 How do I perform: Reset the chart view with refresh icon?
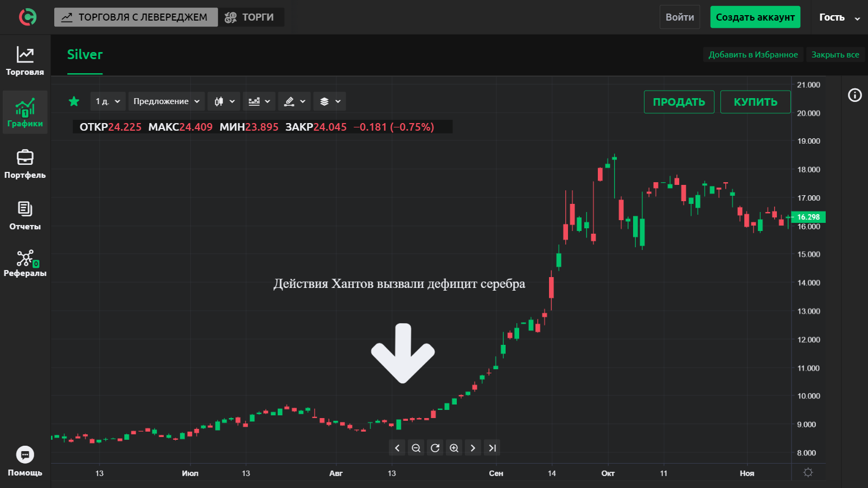point(435,448)
